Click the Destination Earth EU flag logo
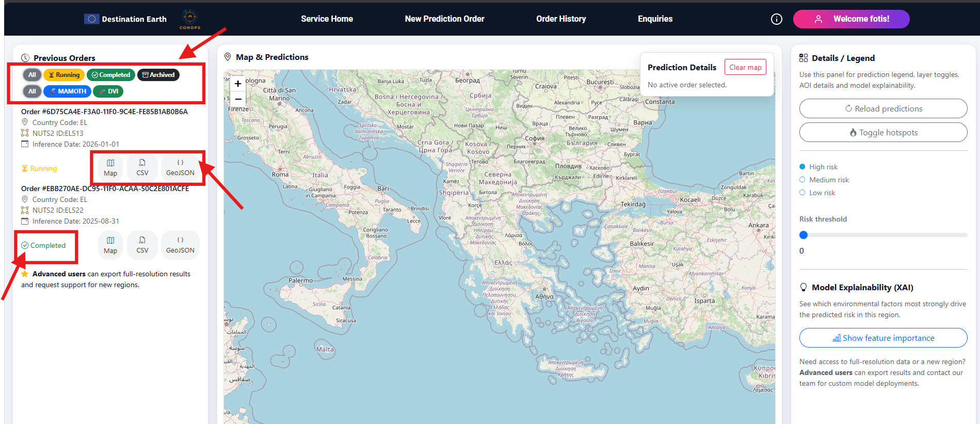The height and width of the screenshot is (424, 980). [x=91, y=19]
